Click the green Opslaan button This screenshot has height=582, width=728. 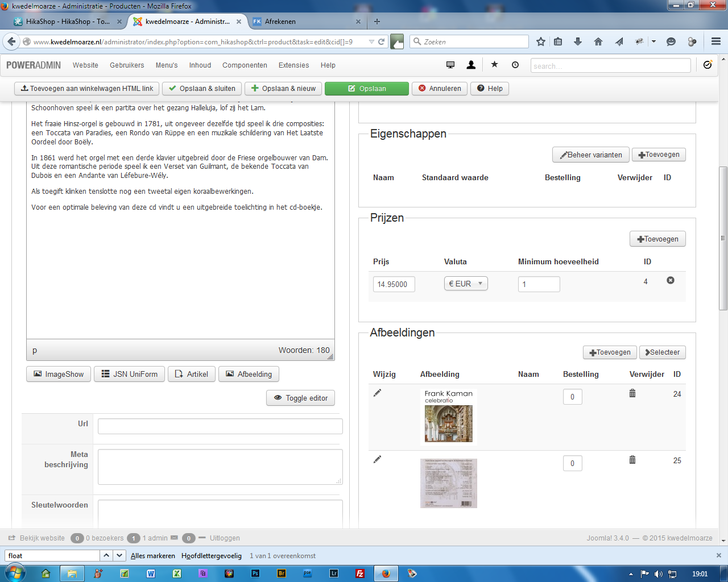pos(367,88)
